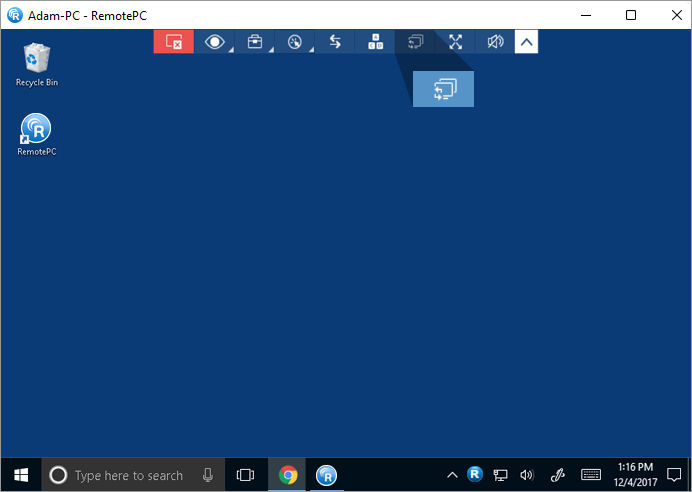This screenshot has height=492, width=692.
Task: Click the Cortana microphone icon
Action: coord(208,476)
